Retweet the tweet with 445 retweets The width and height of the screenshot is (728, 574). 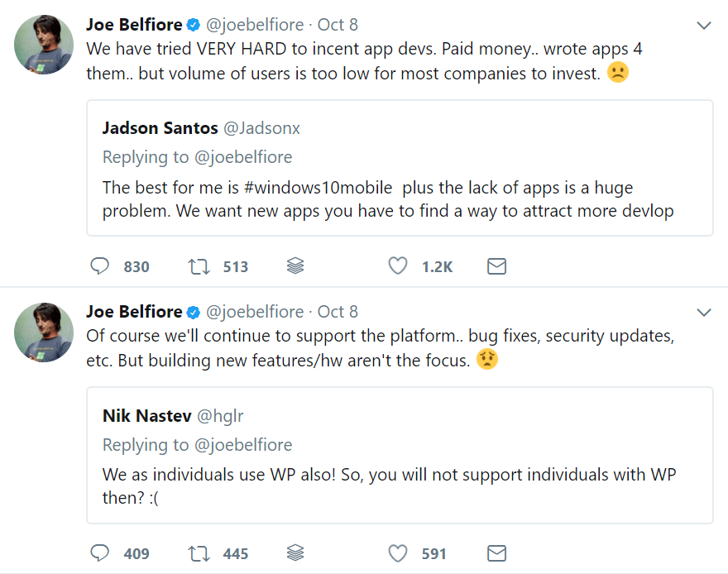tap(199, 553)
